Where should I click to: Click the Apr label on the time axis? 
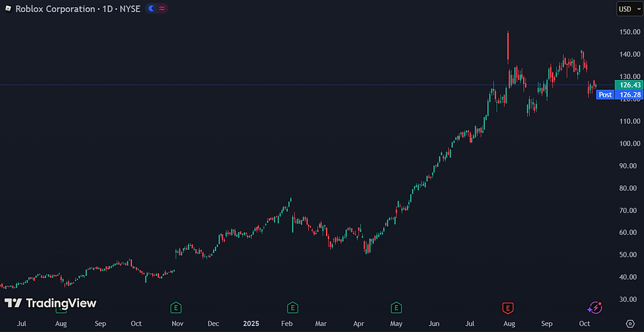(x=359, y=323)
